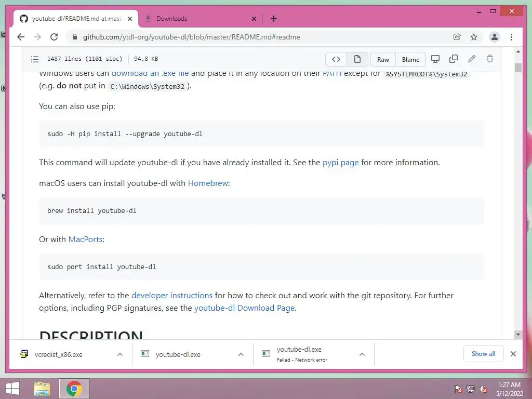532x399 pixels.
Task: Expand options for completed youtube-dl.exe download
Action: (241, 354)
